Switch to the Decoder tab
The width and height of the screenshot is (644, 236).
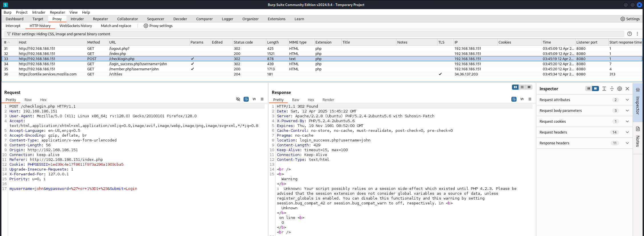pyautogui.click(x=180, y=19)
